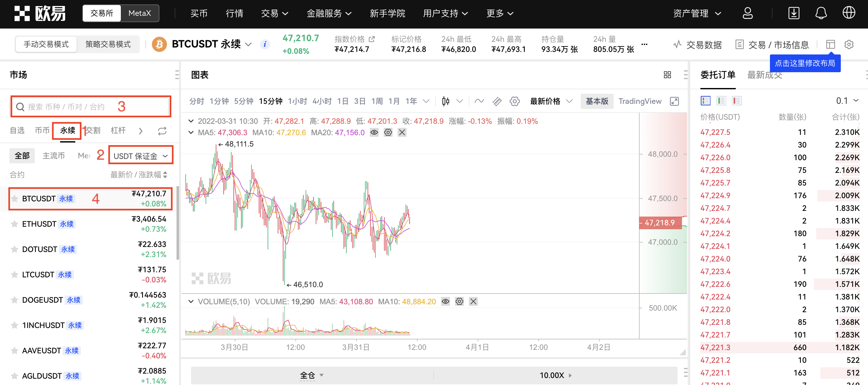
Task: Open index price external link icon
Action: click(x=372, y=39)
